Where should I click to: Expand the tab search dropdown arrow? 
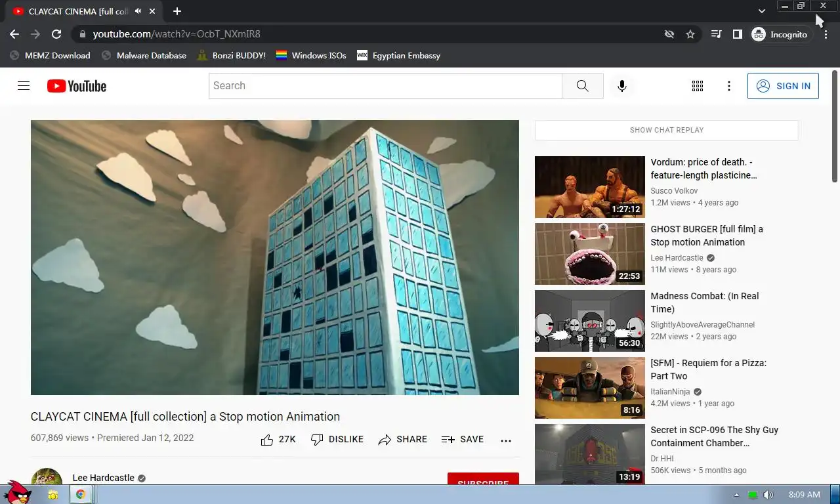tap(762, 11)
